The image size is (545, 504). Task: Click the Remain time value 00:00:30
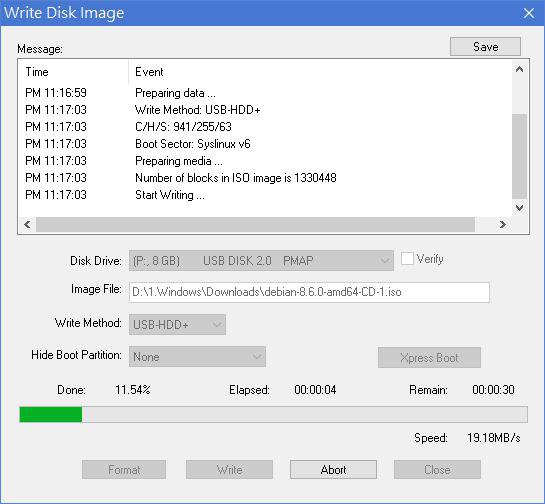(493, 390)
